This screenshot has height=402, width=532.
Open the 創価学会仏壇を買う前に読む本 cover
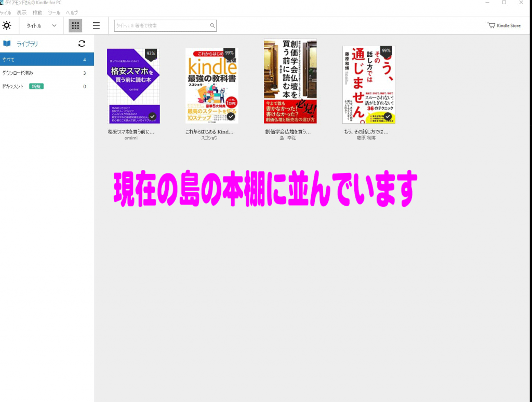click(290, 81)
